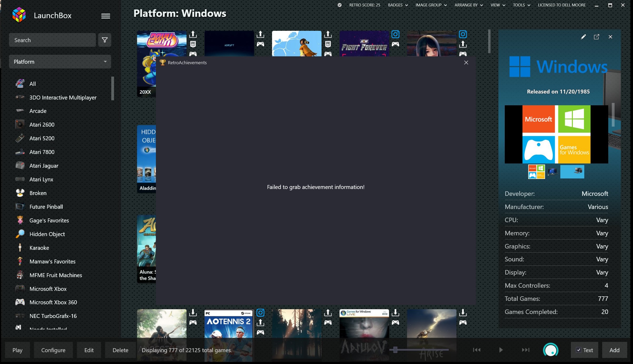Expand the Image Group menu
Screen dimensions: 633x364
tap(431, 5)
